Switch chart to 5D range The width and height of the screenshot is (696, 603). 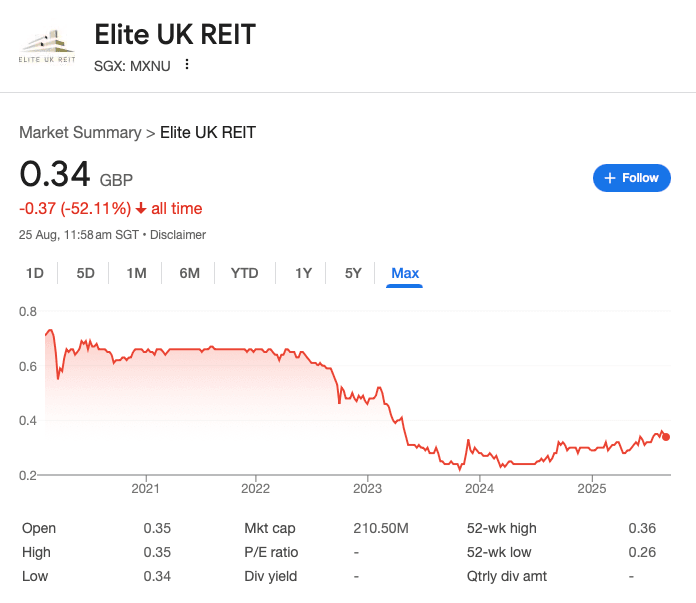coord(85,273)
